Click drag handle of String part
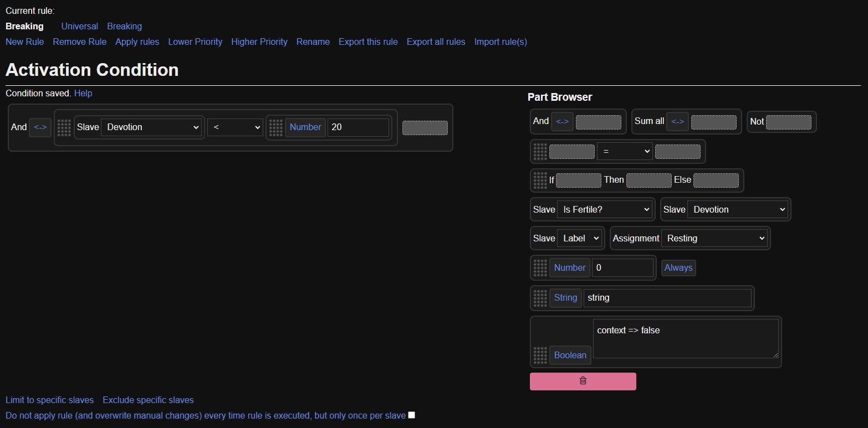 coord(540,298)
